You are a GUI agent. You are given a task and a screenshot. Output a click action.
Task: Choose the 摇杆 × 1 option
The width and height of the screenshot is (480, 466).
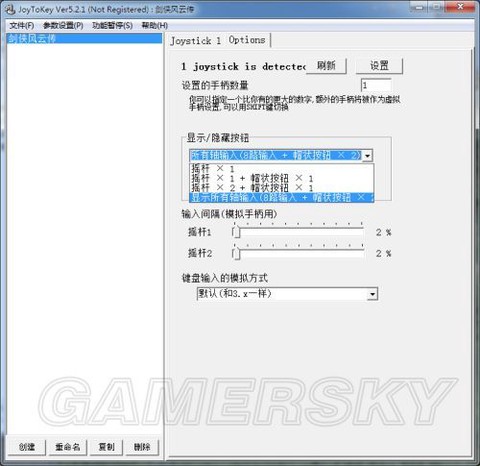pos(281,168)
